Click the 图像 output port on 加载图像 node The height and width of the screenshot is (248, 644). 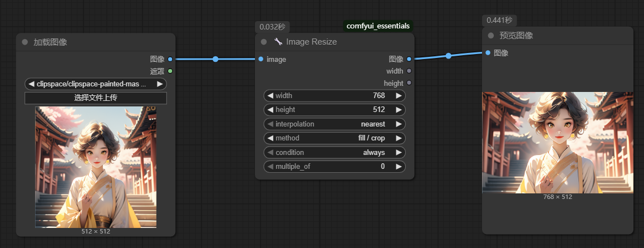coord(170,59)
